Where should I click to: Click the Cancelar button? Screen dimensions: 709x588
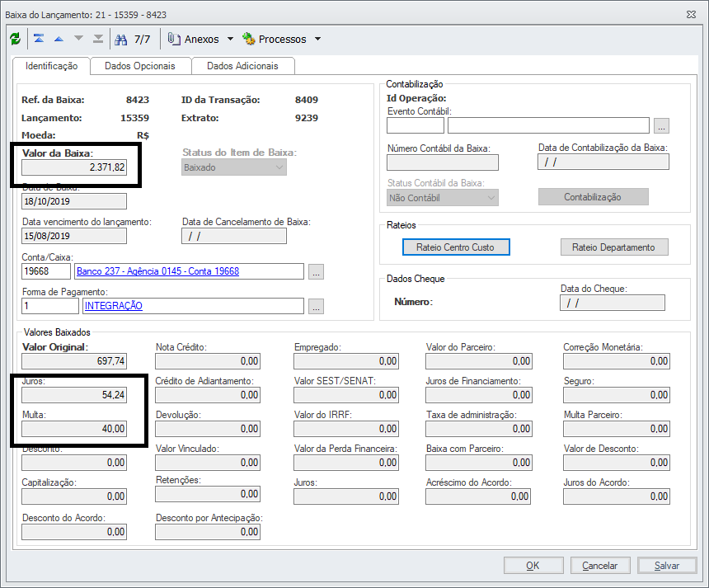click(x=600, y=566)
